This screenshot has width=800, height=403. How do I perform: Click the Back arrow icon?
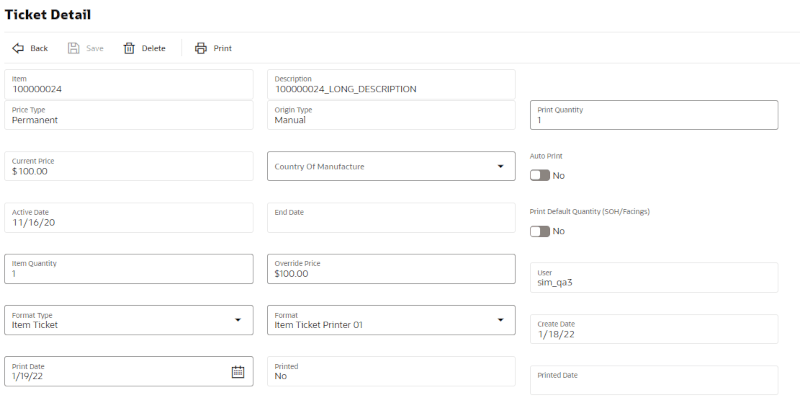18,48
